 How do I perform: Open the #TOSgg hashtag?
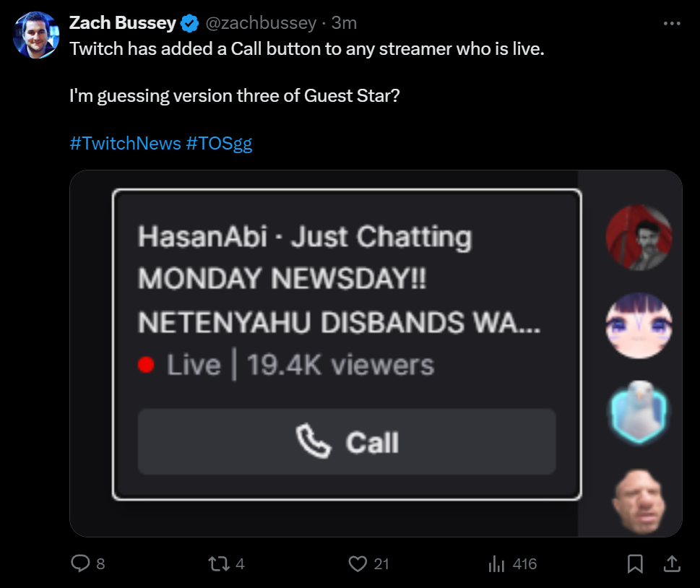click(219, 143)
